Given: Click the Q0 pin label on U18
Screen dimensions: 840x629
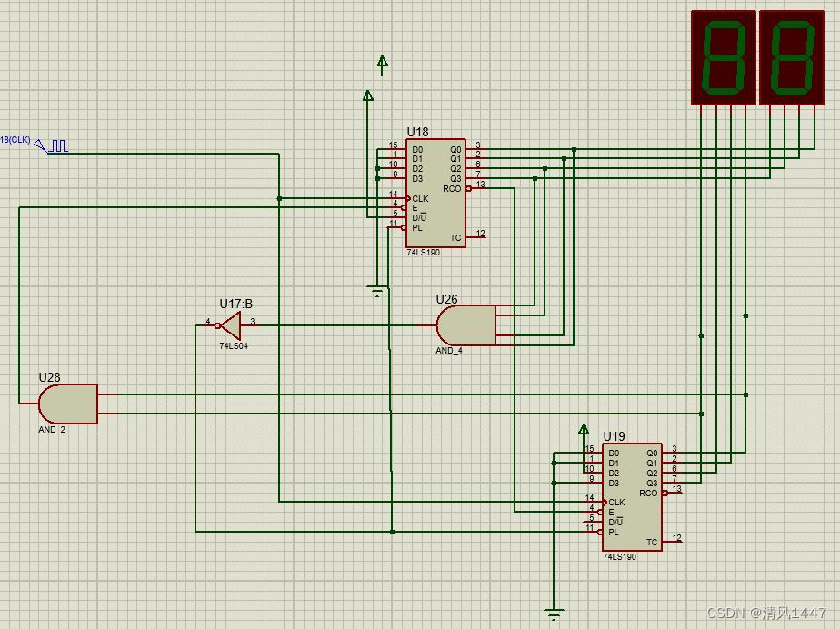Looking at the screenshot, I should point(455,149).
